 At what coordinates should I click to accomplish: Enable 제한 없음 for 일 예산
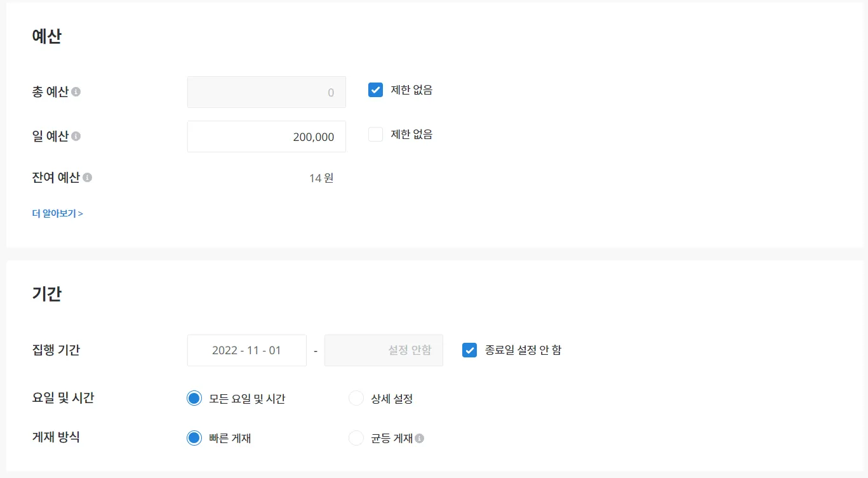tap(376, 135)
